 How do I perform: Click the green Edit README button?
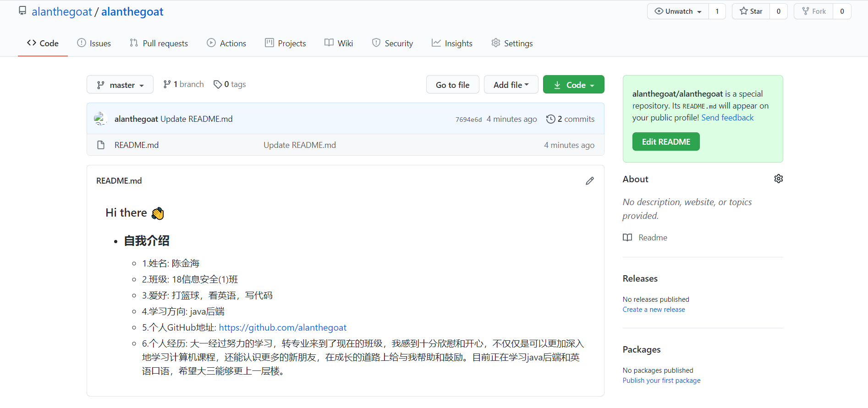(x=666, y=142)
